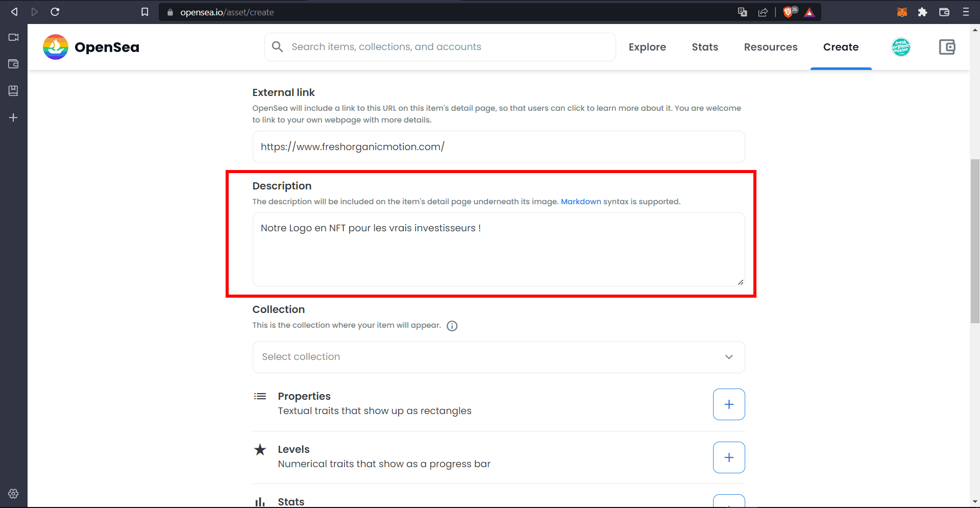Add Properties with the plus button
Image resolution: width=980 pixels, height=508 pixels.
729,404
